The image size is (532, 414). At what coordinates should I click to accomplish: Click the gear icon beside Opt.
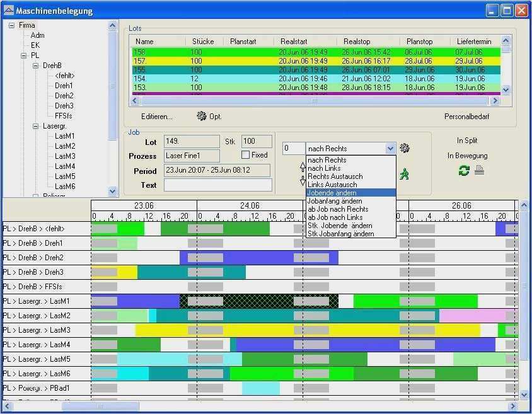click(202, 117)
